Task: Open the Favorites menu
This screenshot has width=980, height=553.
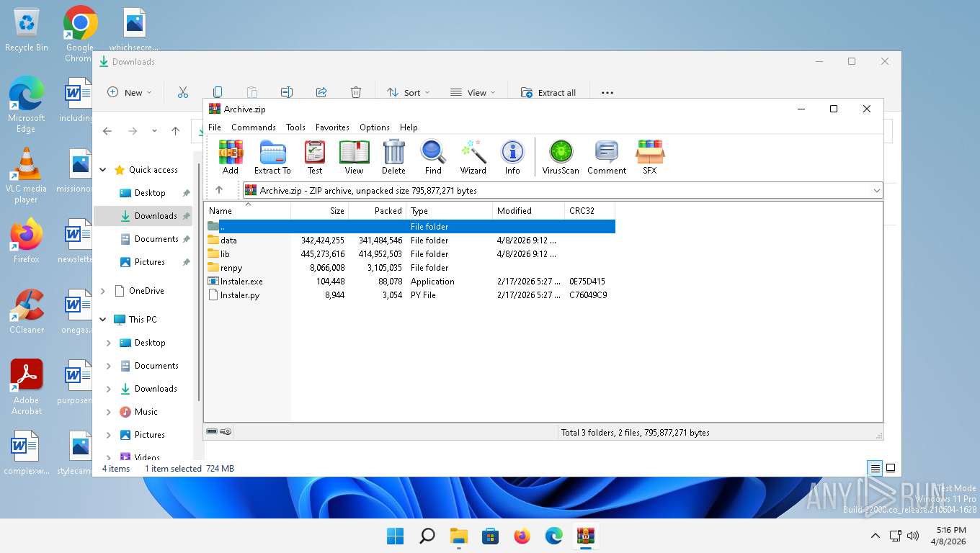Action: click(x=332, y=127)
